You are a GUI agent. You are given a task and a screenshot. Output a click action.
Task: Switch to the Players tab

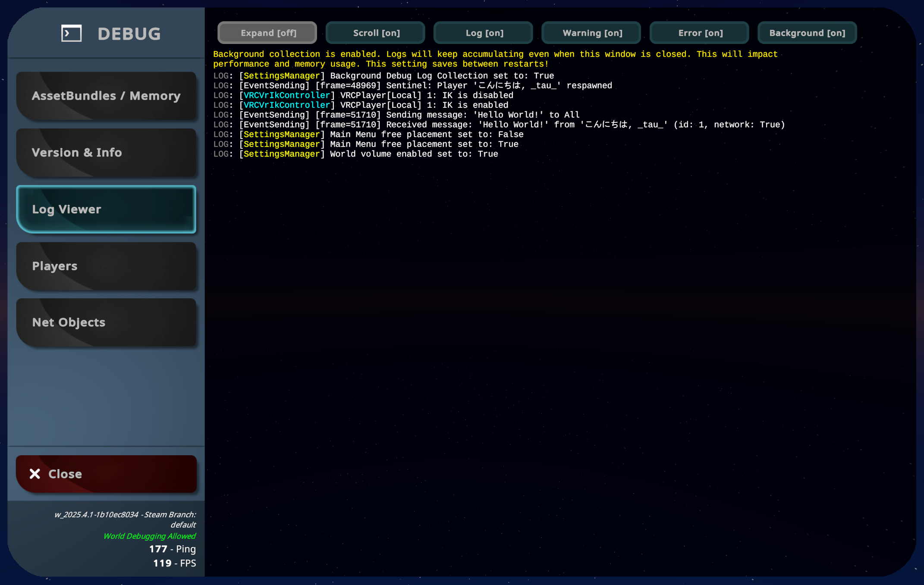click(106, 266)
